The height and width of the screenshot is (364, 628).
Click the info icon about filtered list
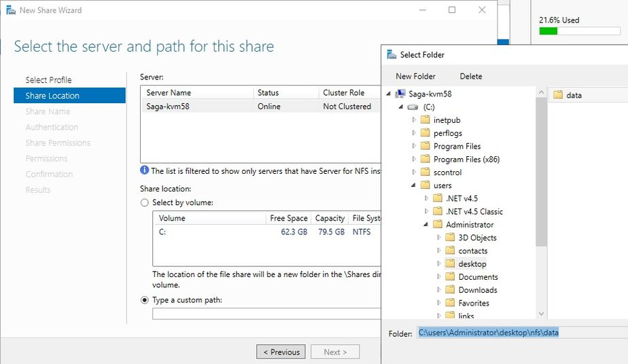tap(144, 170)
